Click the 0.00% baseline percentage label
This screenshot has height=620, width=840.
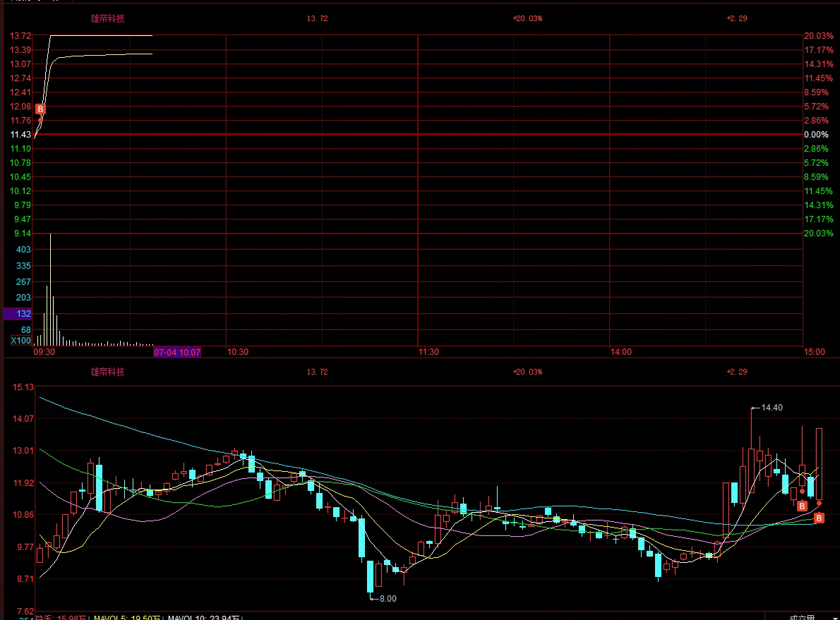coord(816,135)
